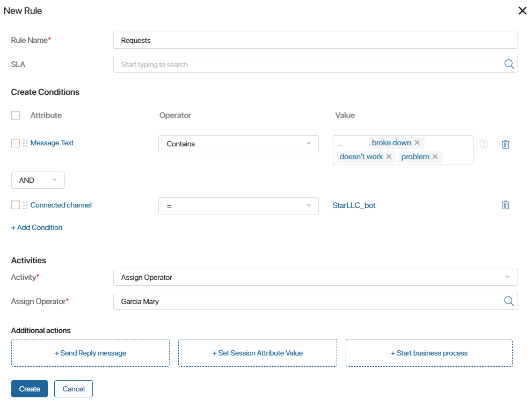The image size is (532, 400).
Task: Add a Send Reply message action
Action: pyautogui.click(x=90, y=353)
